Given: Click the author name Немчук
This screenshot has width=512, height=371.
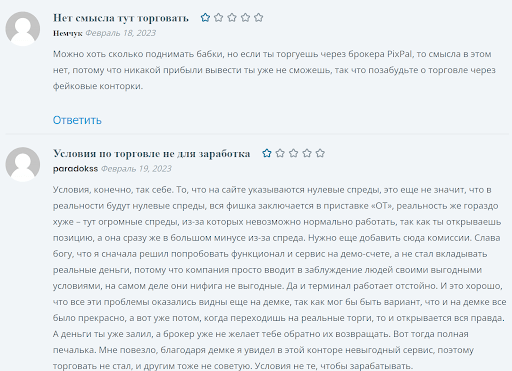Looking at the screenshot, I should (68, 33).
